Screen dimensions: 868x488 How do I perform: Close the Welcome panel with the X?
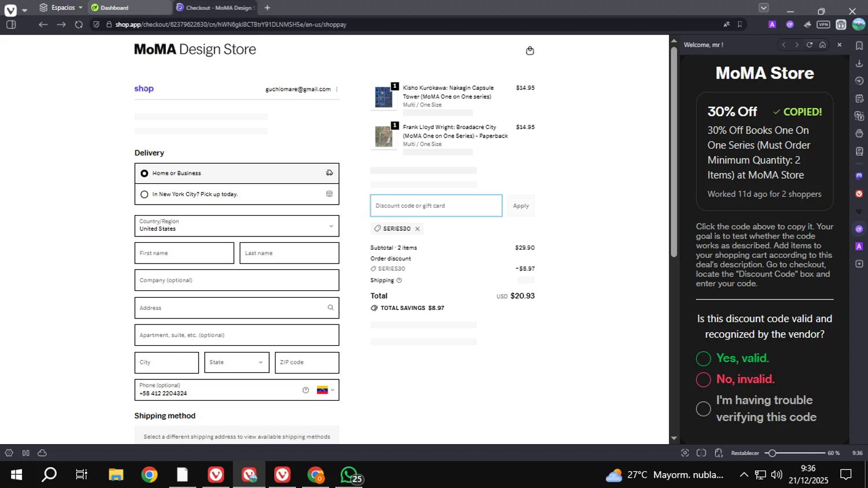[840, 45]
